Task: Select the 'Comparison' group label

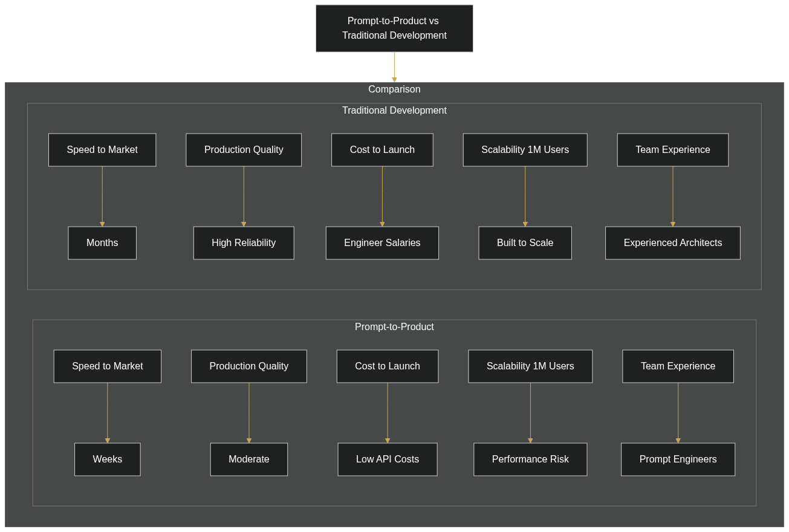Action: point(394,89)
